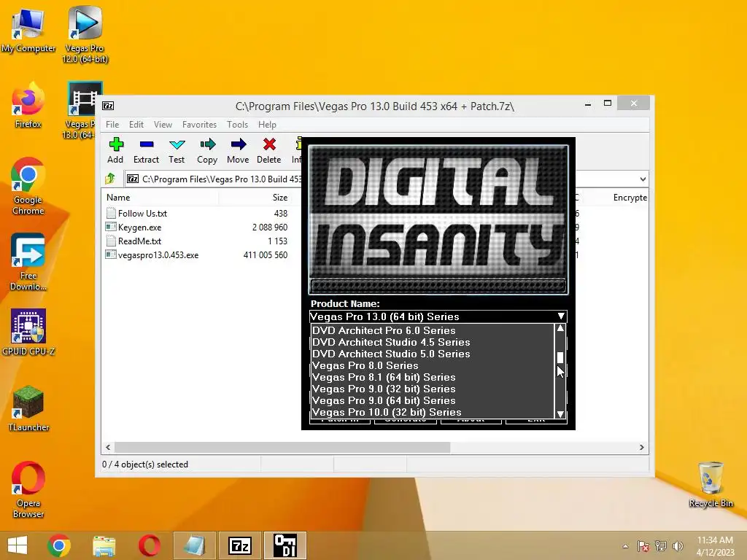Open Free Download Manager desktop shortcut
The width and height of the screenshot is (747, 560).
[28, 262]
